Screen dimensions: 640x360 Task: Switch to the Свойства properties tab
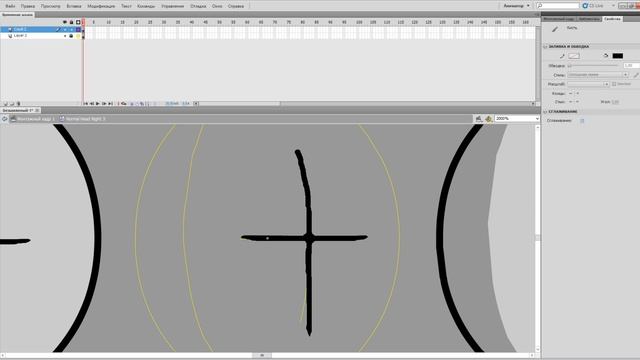point(612,19)
